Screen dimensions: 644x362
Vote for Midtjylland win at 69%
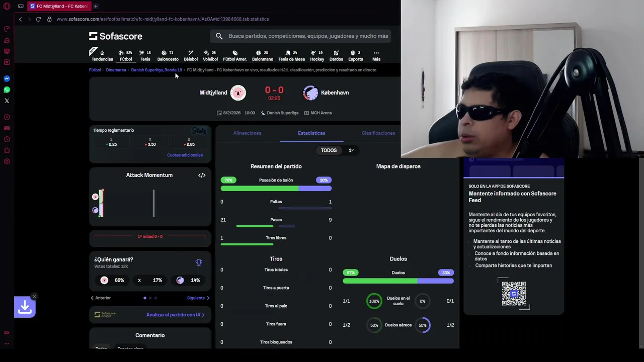113,280
